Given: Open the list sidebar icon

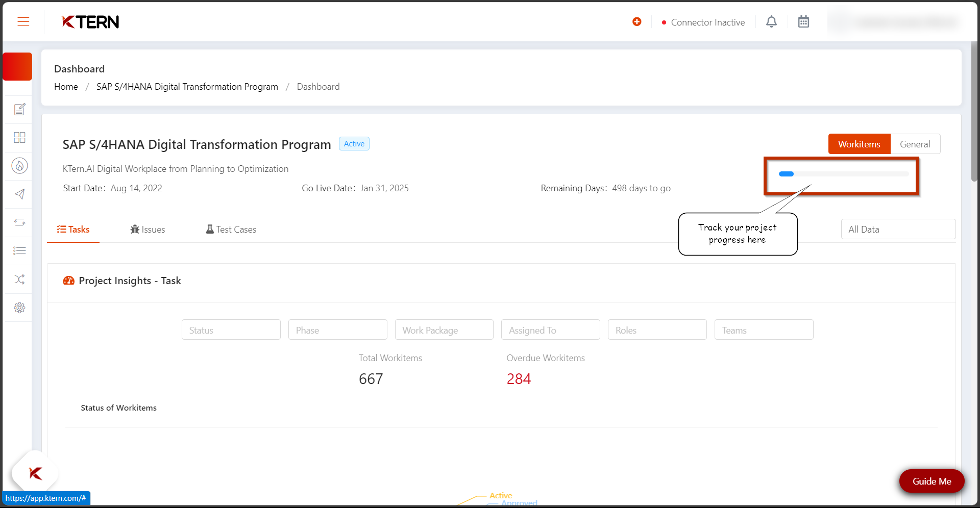Looking at the screenshot, I should coord(19,250).
